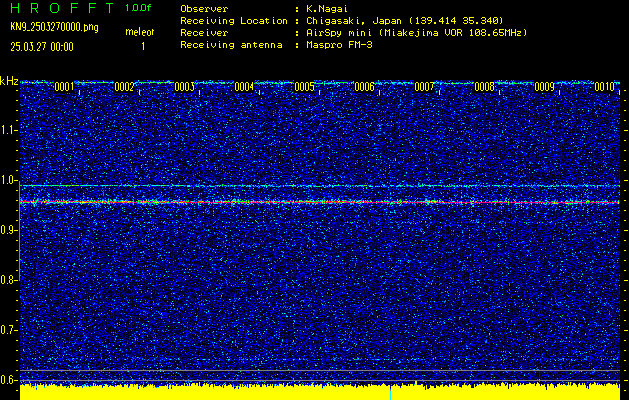Click the 0007 minute marker
The image size is (629, 400).
coord(424,87)
